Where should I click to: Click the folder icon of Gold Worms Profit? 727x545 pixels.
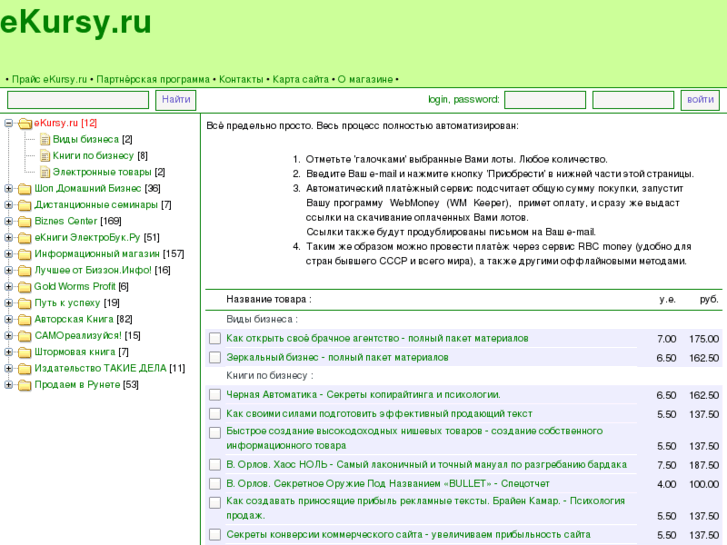(x=25, y=287)
